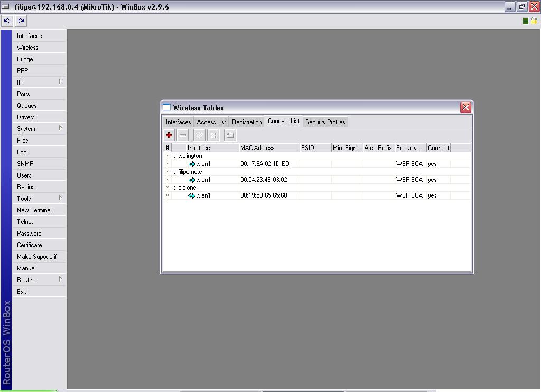Viewport: 541px width, 392px height.
Task: Open Log in the sidebar menu
Action: pos(39,152)
